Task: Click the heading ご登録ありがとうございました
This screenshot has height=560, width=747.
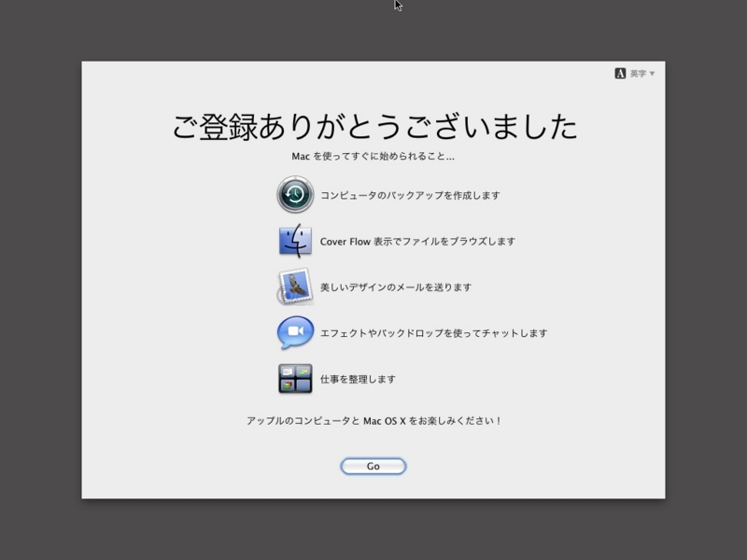Action: pos(373,121)
